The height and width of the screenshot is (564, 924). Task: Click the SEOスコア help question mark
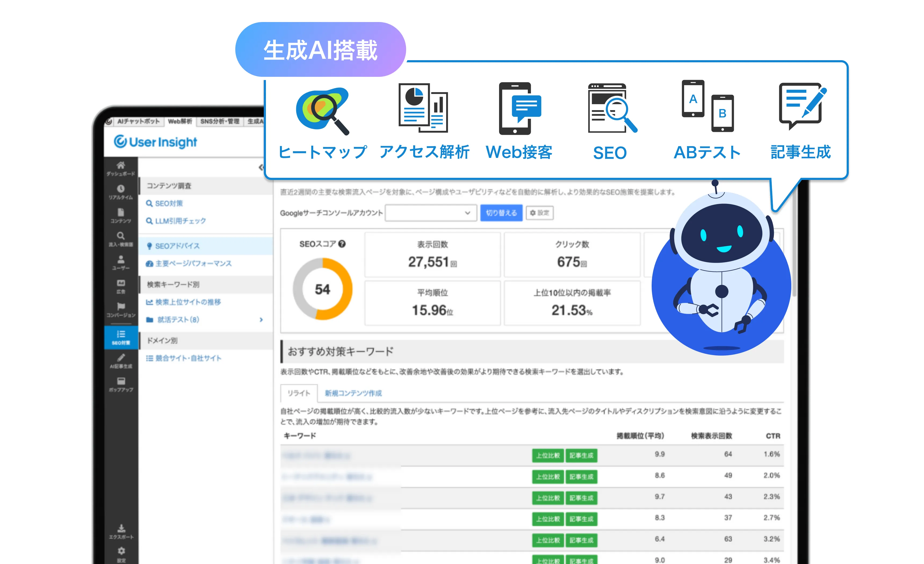tap(342, 244)
